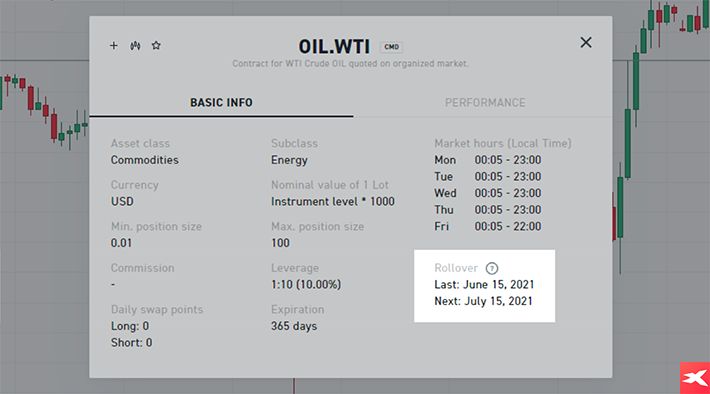Click the Daily swap points label
The image size is (710, 394).
click(157, 310)
